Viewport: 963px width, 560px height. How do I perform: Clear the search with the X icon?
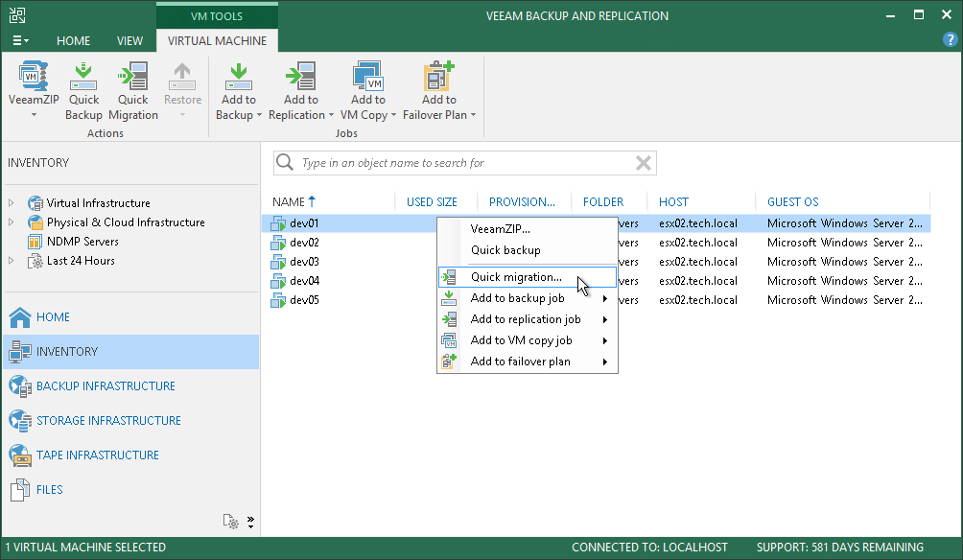pyautogui.click(x=643, y=163)
